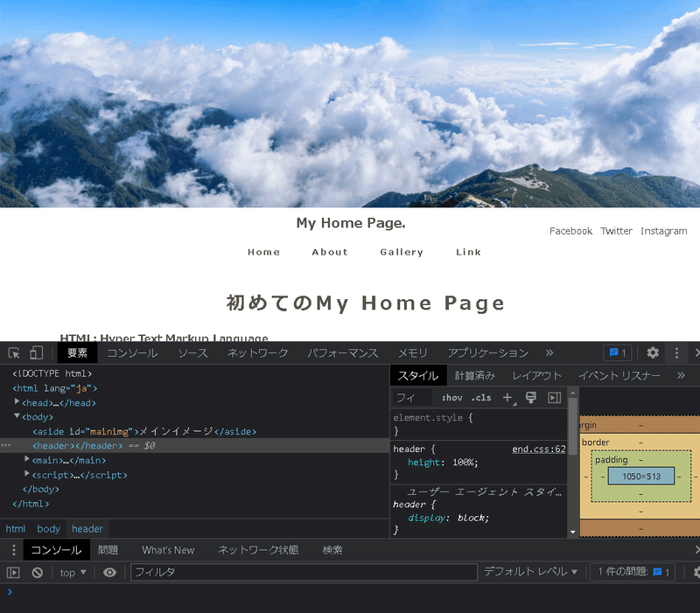Open the ネットワーク状態 drawer tab
The height and width of the screenshot is (613, 700).
258,550
